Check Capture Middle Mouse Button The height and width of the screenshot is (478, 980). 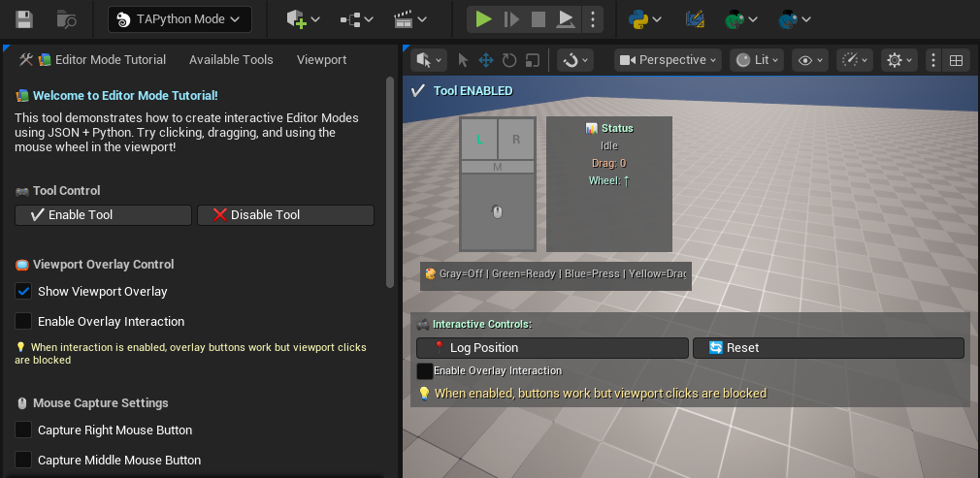23,460
